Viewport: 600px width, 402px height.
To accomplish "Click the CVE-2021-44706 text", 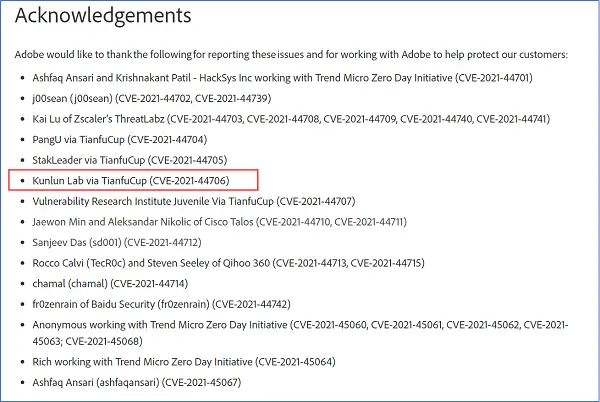I will click(189, 181).
